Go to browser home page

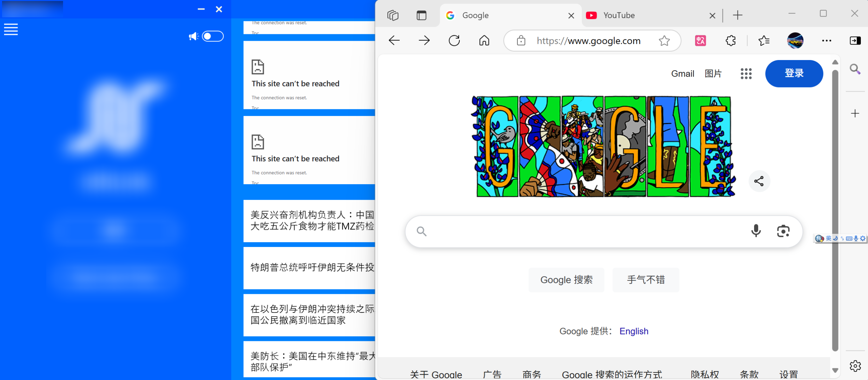tap(484, 41)
